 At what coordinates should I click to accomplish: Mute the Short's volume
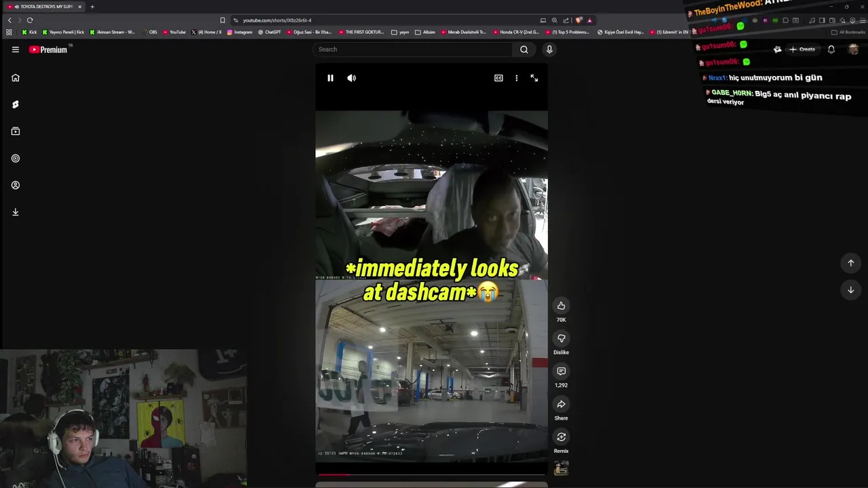tap(351, 78)
